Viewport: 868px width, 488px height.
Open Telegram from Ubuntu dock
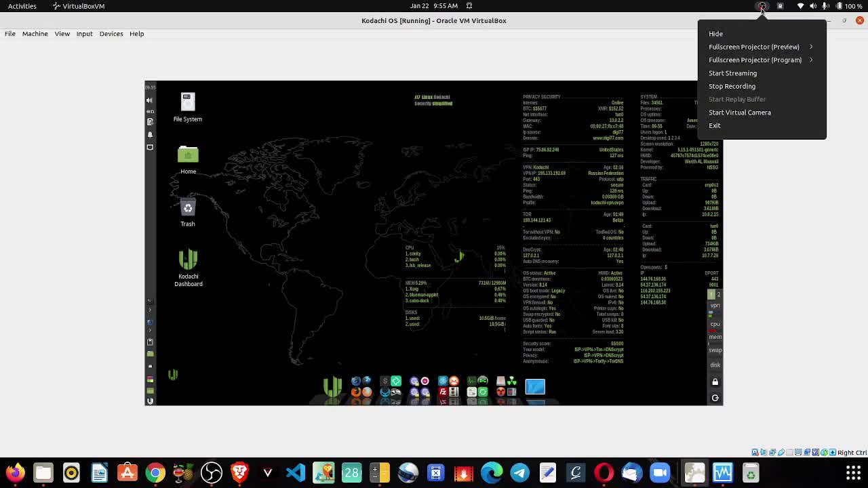(x=520, y=472)
